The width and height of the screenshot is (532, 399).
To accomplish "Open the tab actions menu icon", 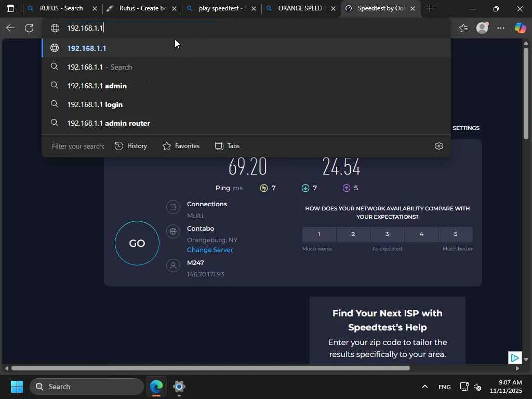I will click(x=10, y=8).
